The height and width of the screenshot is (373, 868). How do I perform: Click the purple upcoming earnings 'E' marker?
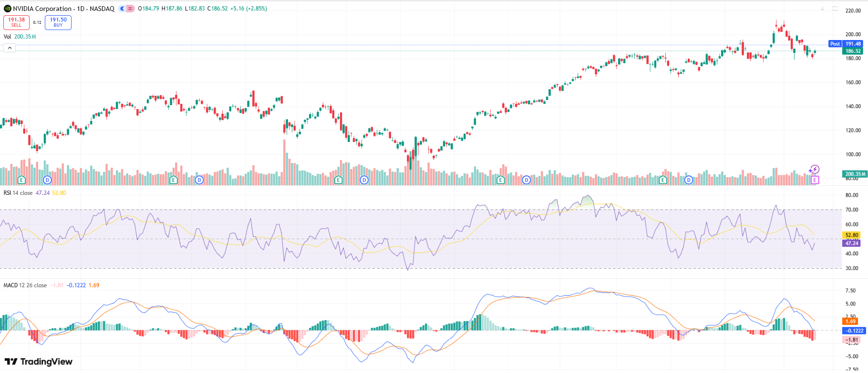coord(815,180)
